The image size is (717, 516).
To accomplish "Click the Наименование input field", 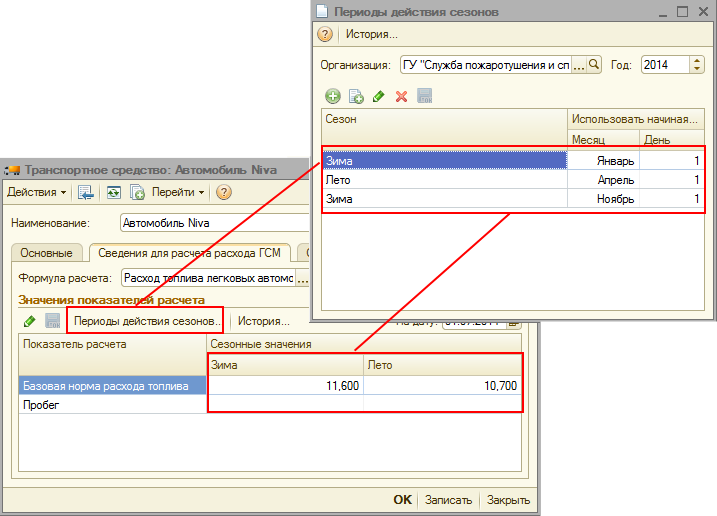I will click(x=214, y=223).
